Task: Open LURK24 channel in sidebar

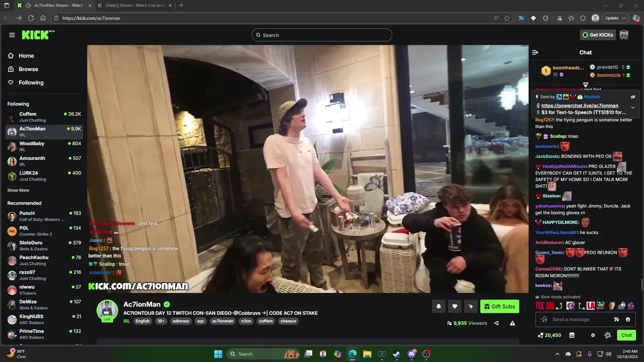Action: (x=44, y=176)
